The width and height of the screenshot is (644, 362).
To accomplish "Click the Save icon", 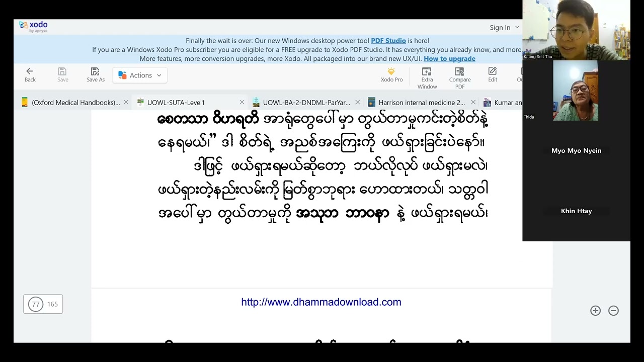I will click(x=62, y=75).
